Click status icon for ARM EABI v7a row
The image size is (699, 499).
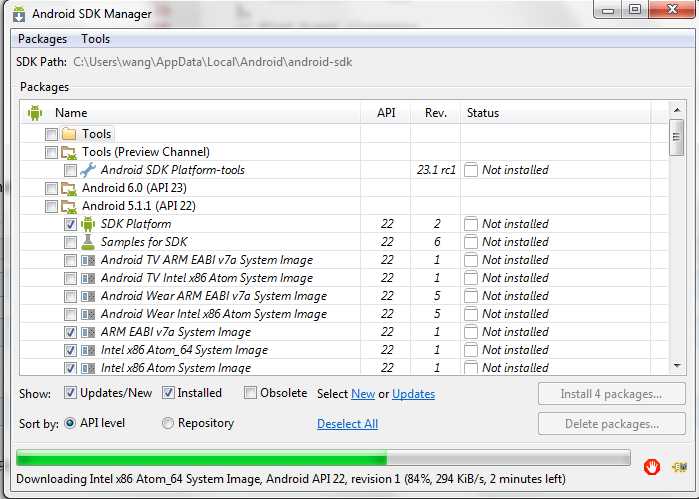[471, 332]
